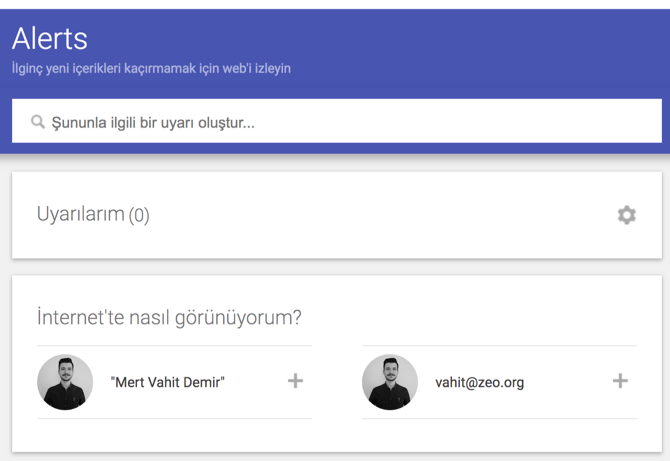Screen dimensions: 670x461
Task: Click the white strip above the blue header
Action: pyautogui.click(x=335, y=4)
